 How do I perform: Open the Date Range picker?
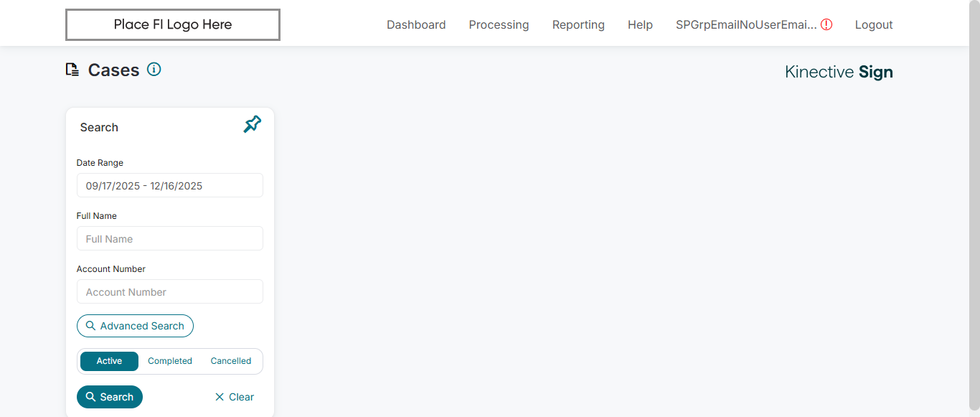click(169, 185)
